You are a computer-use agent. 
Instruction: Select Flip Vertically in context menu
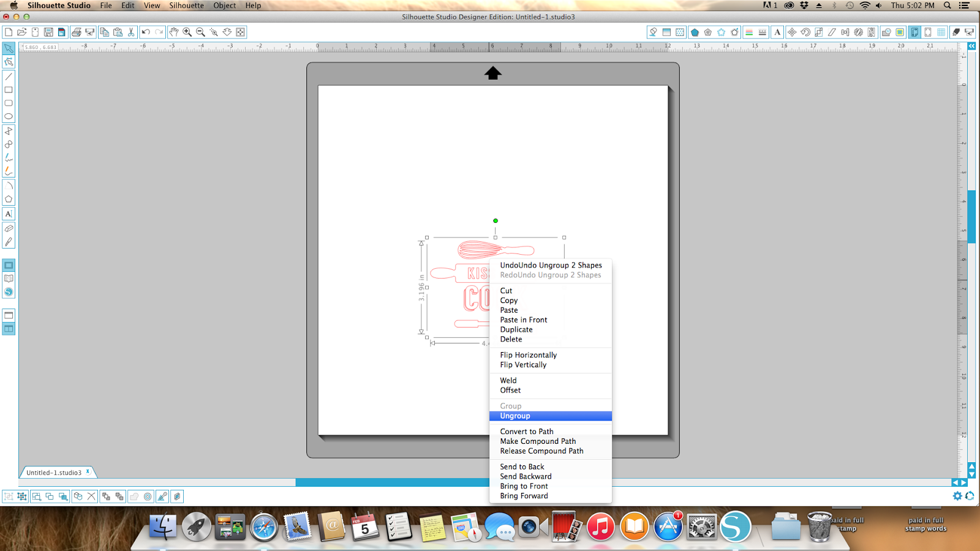pos(551,365)
